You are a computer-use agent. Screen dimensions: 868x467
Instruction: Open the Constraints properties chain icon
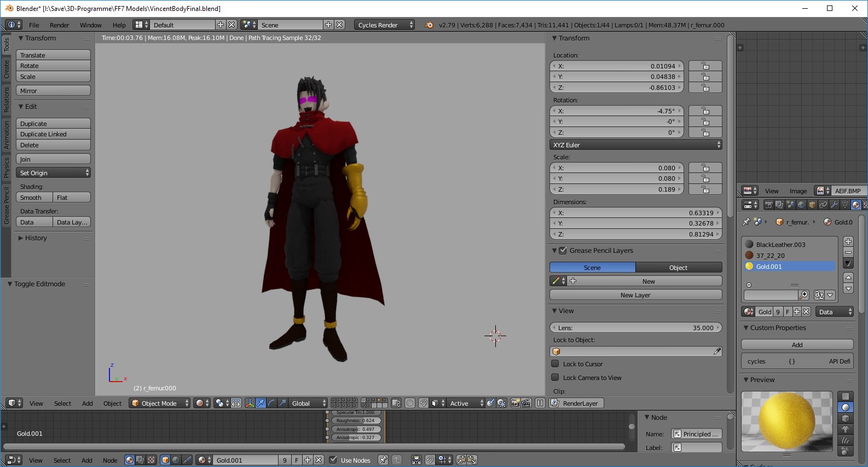pos(823,205)
